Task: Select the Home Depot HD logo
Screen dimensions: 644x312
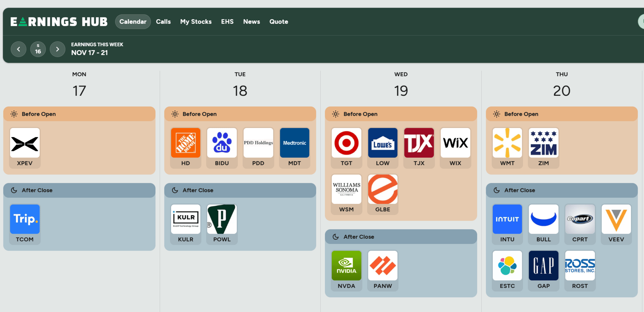Action: pyautogui.click(x=185, y=143)
